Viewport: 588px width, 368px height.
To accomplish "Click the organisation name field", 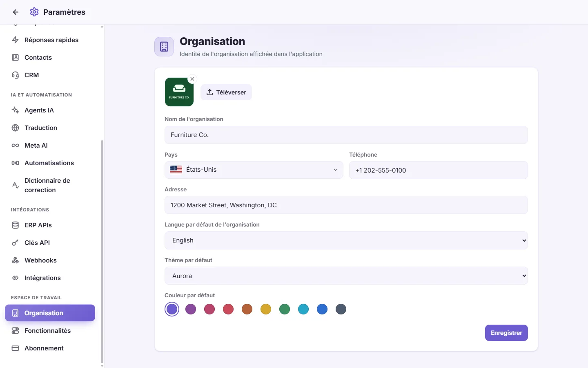I will click(x=346, y=135).
